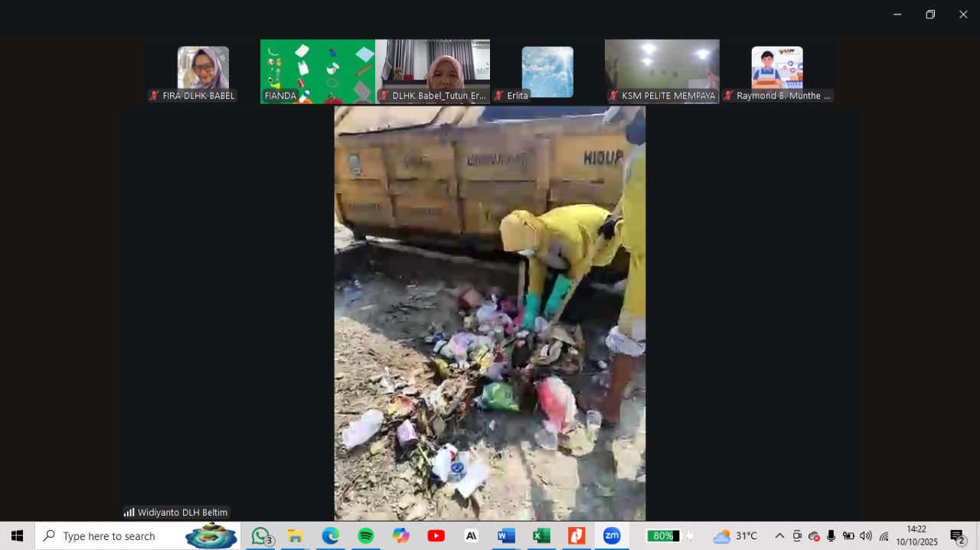
Task: Click the Zoom taskbar icon
Action: [x=612, y=536]
